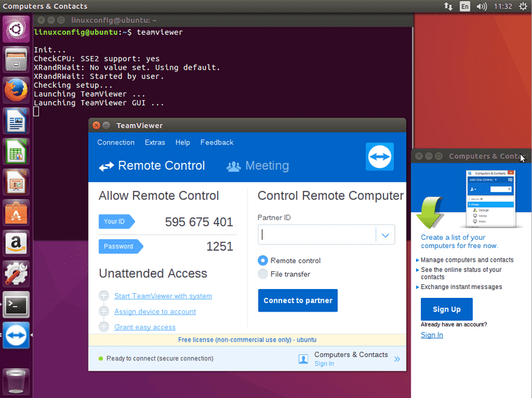
Task: Click the Your ID number 595 675 401
Action: [x=199, y=222]
